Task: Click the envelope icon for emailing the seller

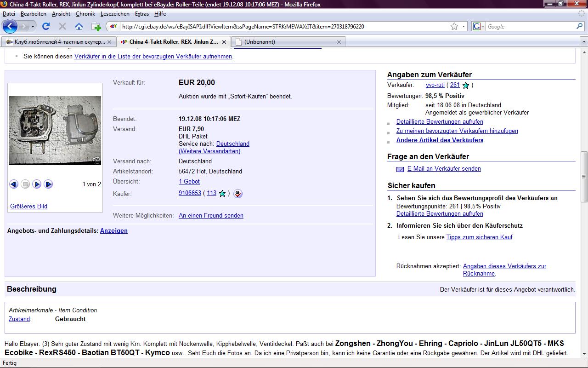Action: tap(400, 169)
